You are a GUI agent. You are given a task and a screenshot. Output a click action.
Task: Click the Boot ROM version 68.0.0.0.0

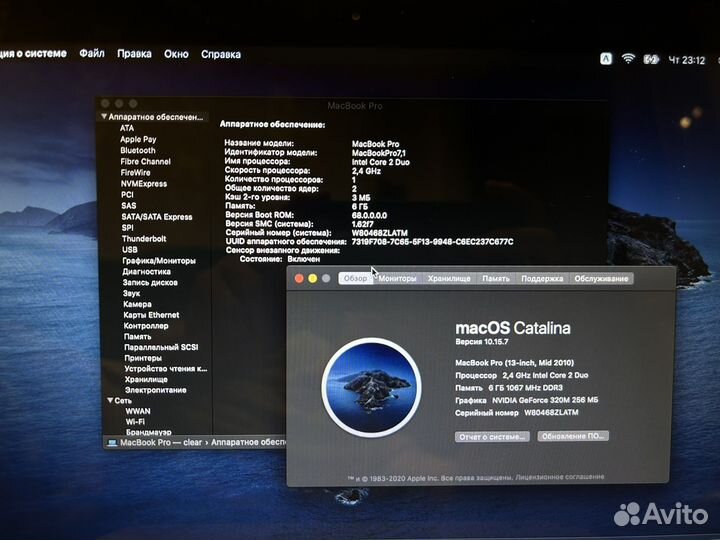(x=369, y=215)
